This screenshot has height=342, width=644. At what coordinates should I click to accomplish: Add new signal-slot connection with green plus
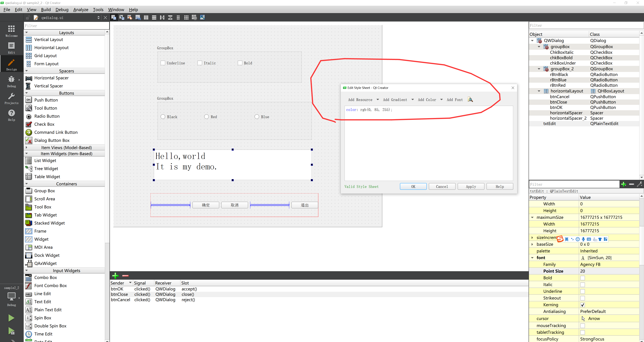(115, 275)
